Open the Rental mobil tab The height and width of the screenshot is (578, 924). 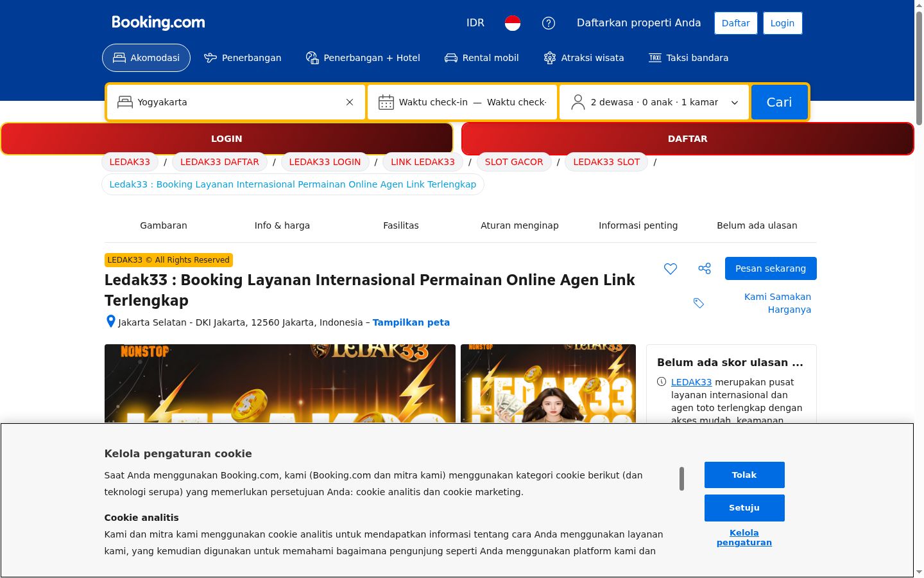pyautogui.click(x=482, y=58)
